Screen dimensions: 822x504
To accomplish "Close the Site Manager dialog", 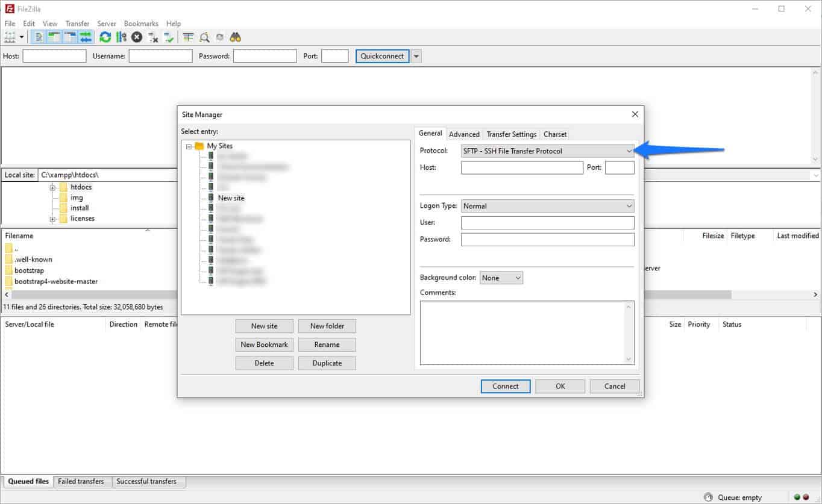I will click(635, 114).
